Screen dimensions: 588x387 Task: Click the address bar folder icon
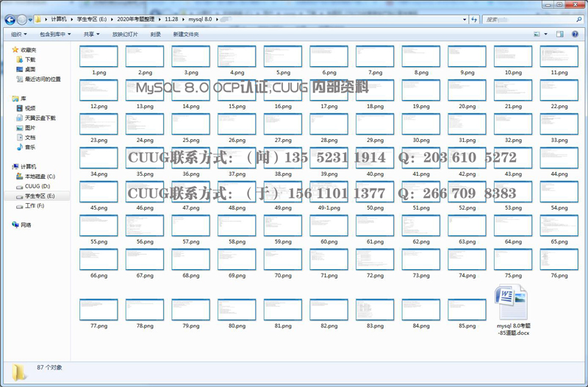[x=38, y=19]
